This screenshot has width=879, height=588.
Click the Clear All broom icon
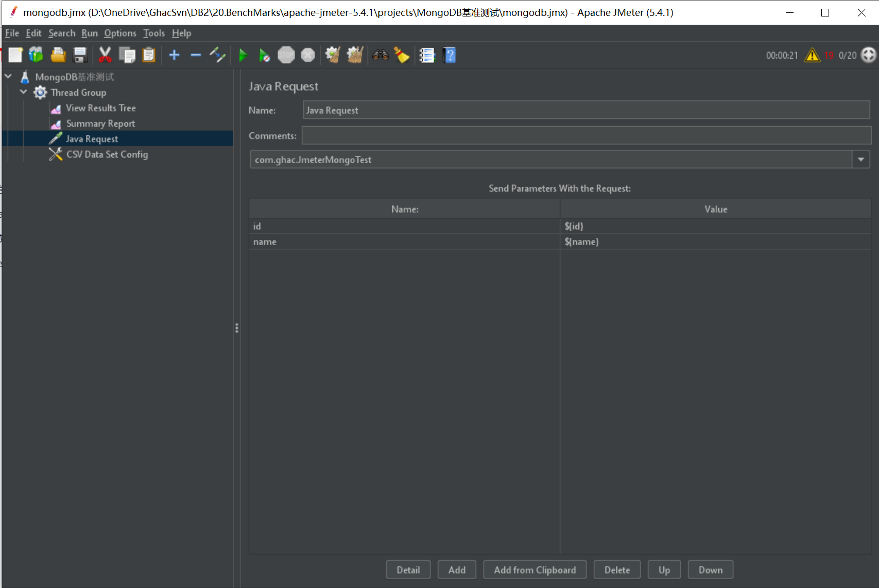(x=355, y=55)
